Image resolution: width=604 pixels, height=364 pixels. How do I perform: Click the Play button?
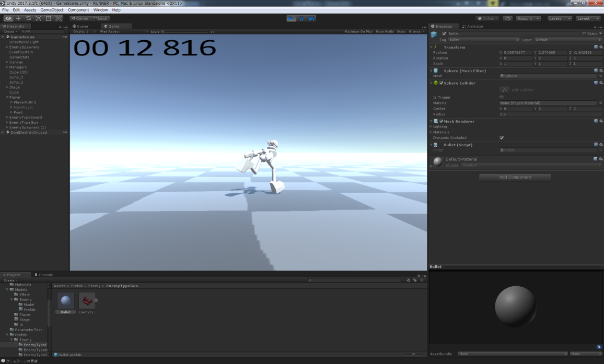291,18
